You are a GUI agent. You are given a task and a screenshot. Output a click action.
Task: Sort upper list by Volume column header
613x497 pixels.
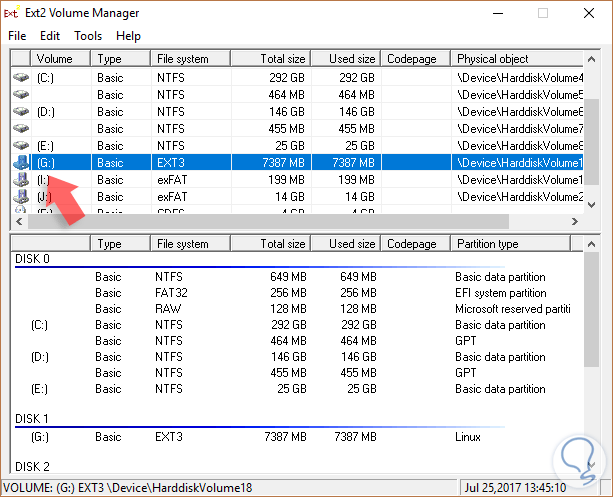coord(60,59)
